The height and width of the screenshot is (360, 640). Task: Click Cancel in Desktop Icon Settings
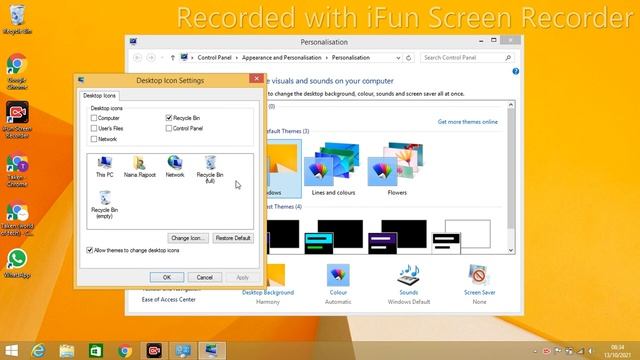point(204,277)
